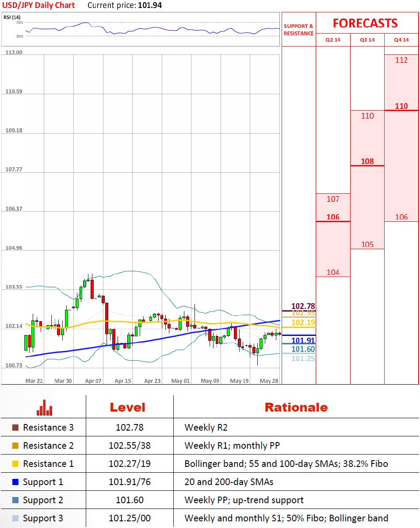Click the Resistance 3 row label

(48, 428)
